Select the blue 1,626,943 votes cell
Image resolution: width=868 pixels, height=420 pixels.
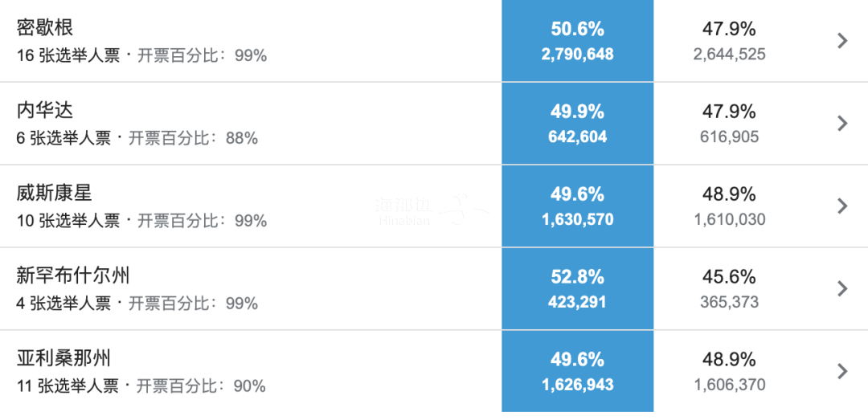pyautogui.click(x=577, y=385)
